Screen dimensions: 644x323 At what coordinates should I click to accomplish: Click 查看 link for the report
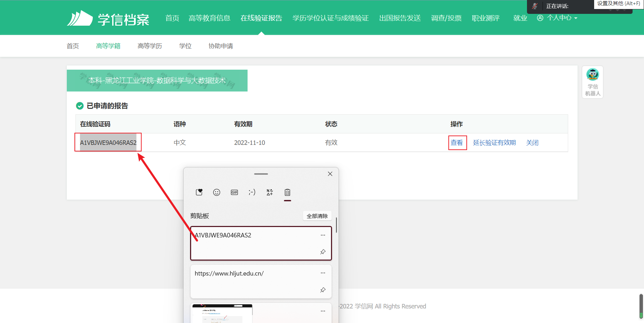pos(457,143)
